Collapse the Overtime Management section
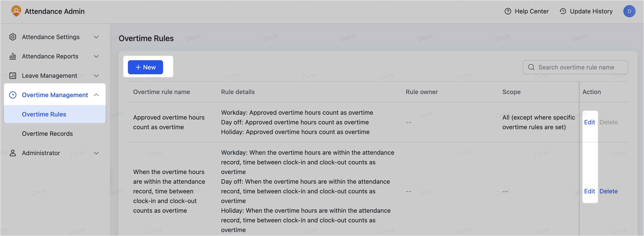This screenshot has height=236, width=644. click(96, 95)
